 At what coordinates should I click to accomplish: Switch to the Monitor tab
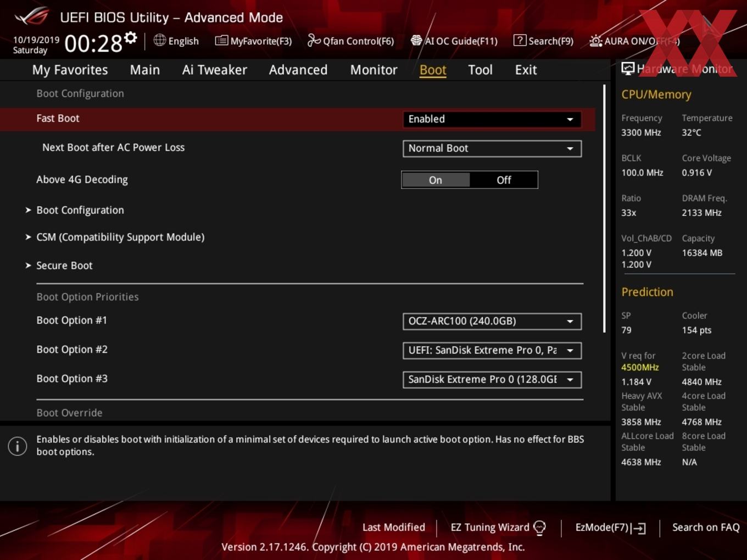[x=374, y=70]
